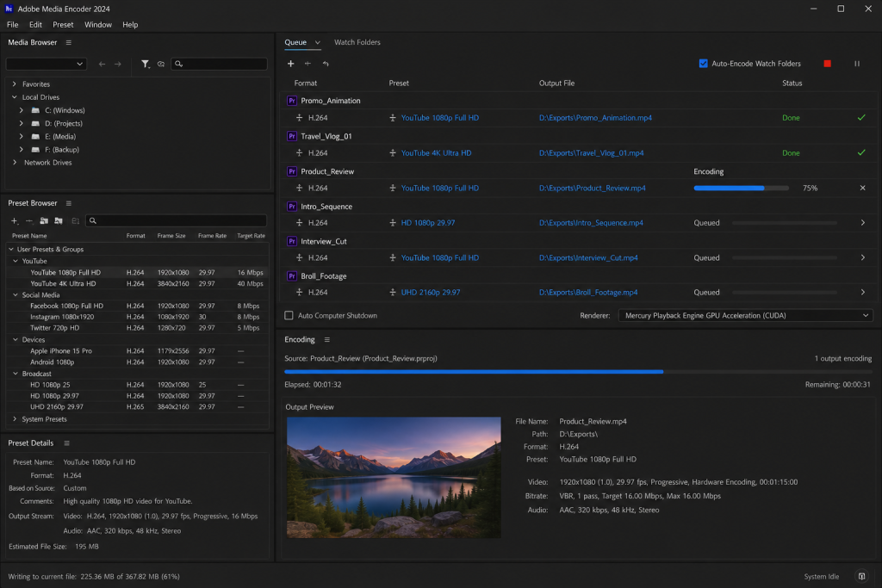Open the Media Browser location dropdown
Image resolution: width=882 pixels, height=588 pixels.
46,64
